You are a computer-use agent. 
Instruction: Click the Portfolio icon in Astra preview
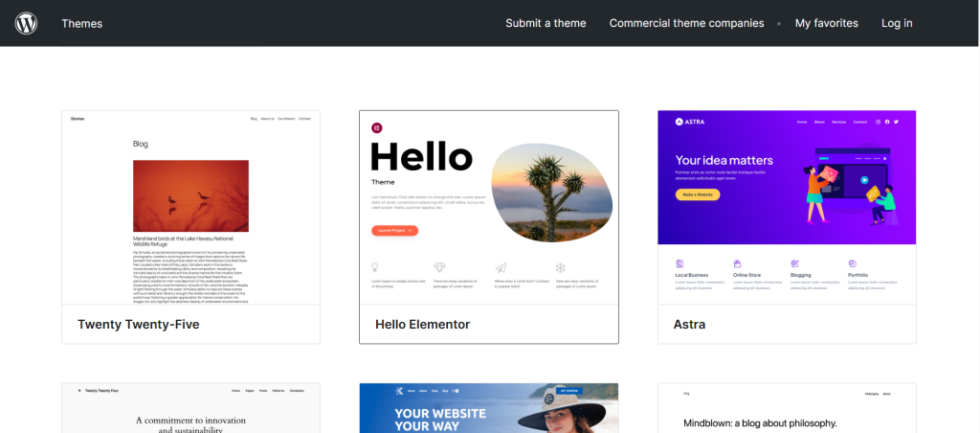click(x=852, y=263)
